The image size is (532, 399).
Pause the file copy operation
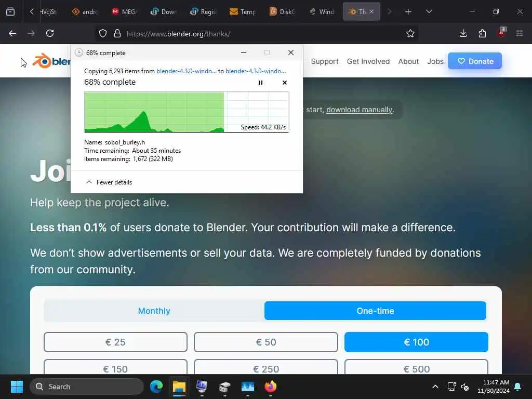coord(260,83)
